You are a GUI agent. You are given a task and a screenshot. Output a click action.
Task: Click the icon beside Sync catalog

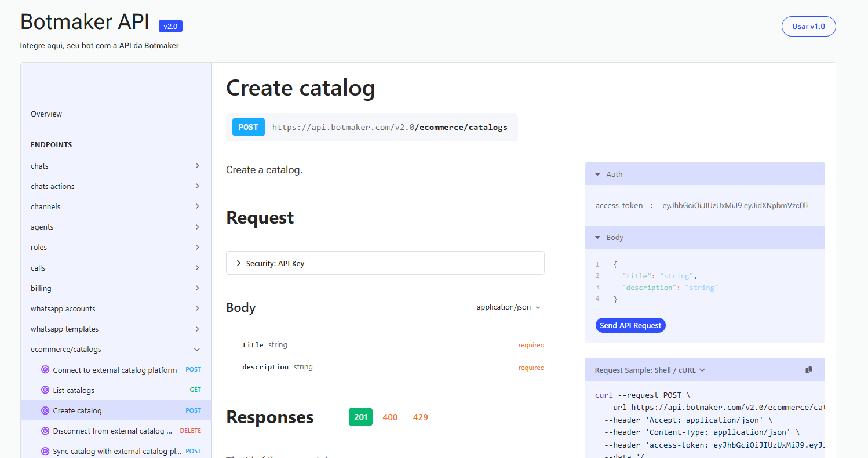(45, 451)
